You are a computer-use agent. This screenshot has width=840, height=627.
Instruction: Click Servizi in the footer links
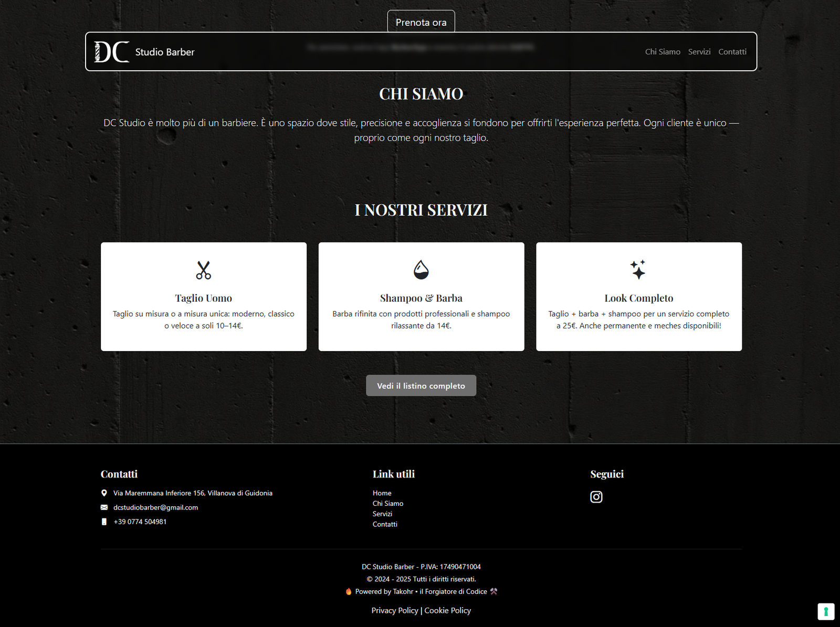click(x=382, y=513)
